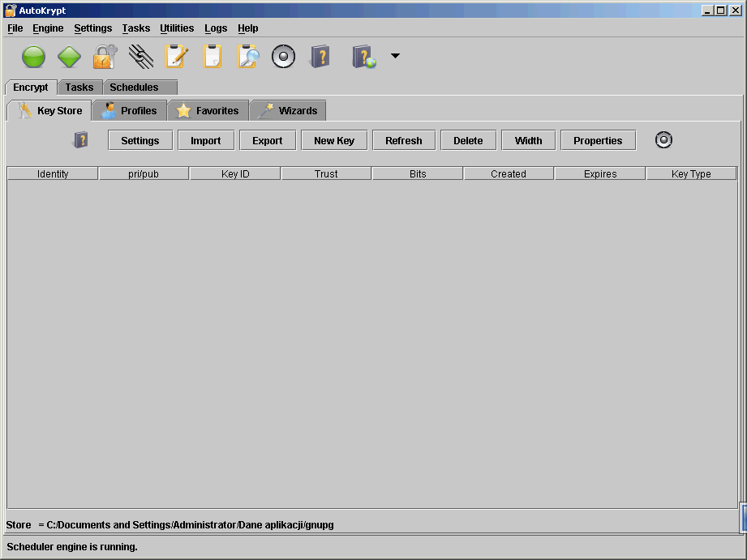Click the Identity column header

tap(53, 173)
